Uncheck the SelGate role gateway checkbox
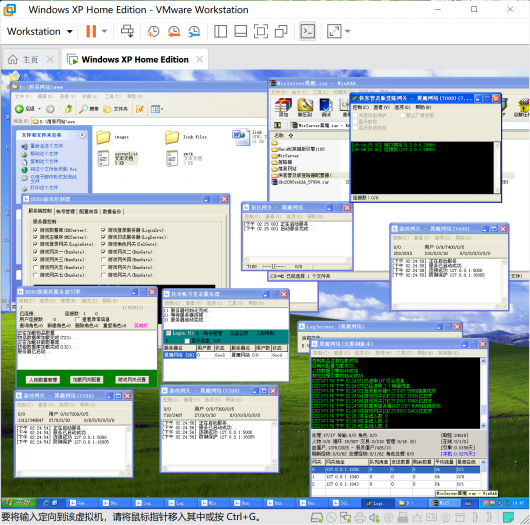530x525 pixels. pos(103,244)
